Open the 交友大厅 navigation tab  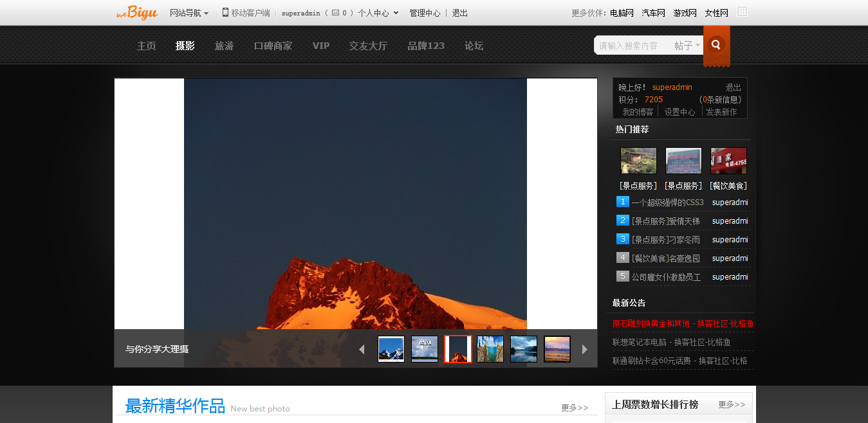click(x=368, y=46)
